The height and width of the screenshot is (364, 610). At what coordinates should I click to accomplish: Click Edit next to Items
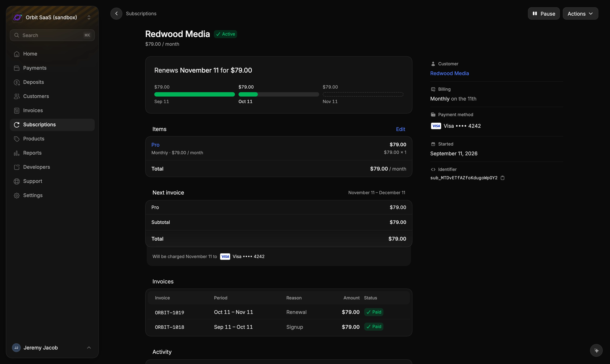(400, 129)
